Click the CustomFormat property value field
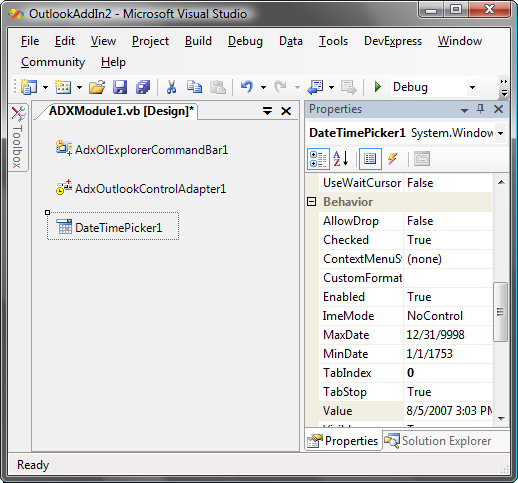518x483 pixels. (x=448, y=278)
